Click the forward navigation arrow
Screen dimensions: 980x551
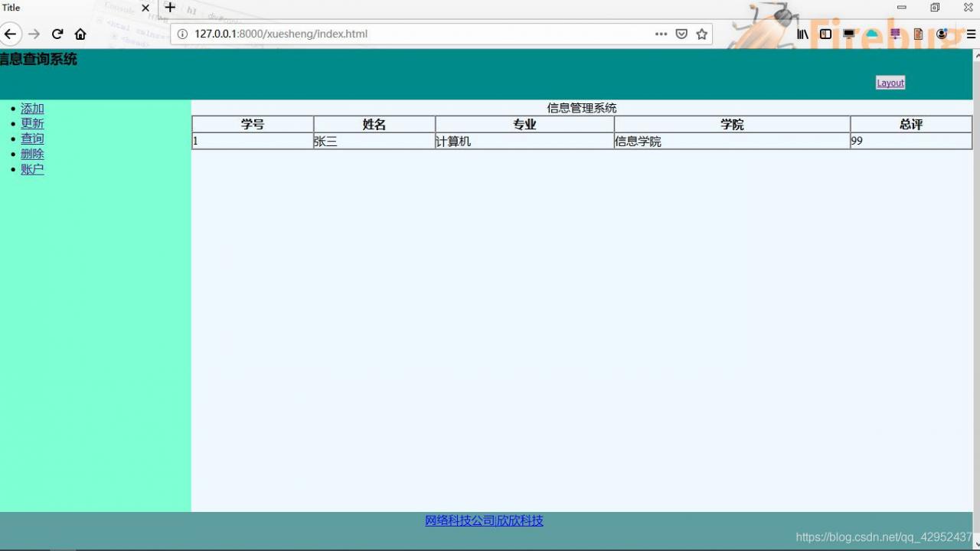pos(34,34)
